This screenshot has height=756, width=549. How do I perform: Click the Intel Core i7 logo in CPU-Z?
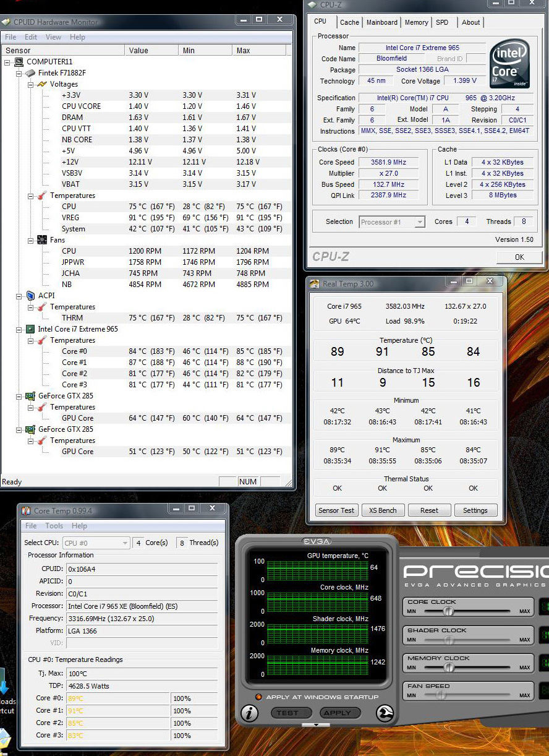click(x=511, y=64)
